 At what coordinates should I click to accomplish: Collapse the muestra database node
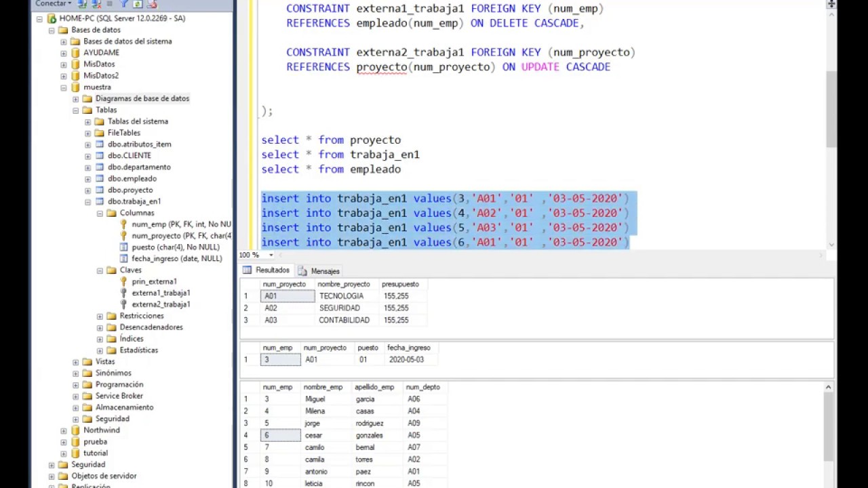(x=64, y=87)
